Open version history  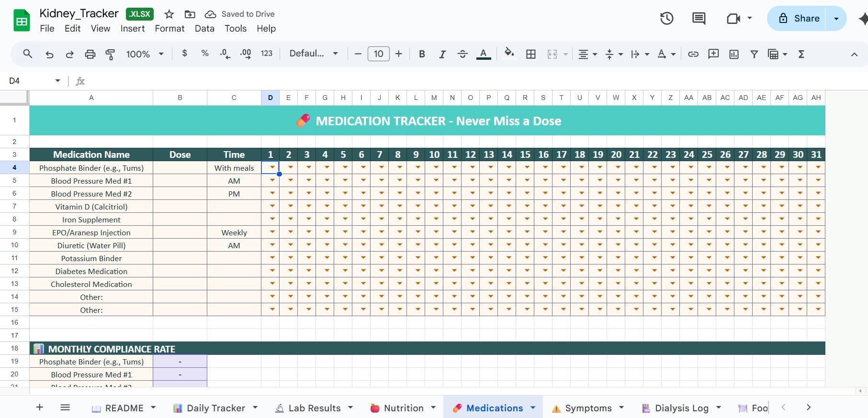tap(667, 19)
